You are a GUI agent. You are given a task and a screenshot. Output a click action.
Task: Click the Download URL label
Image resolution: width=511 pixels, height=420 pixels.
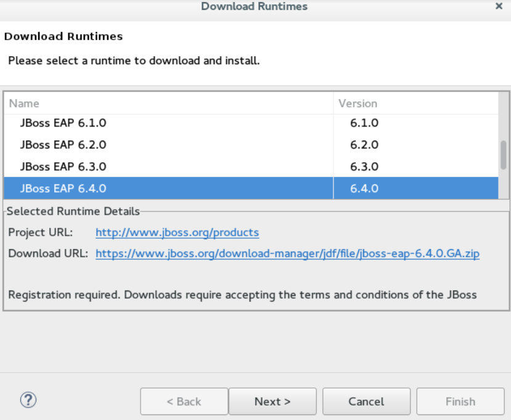click(x=48, y=253)
